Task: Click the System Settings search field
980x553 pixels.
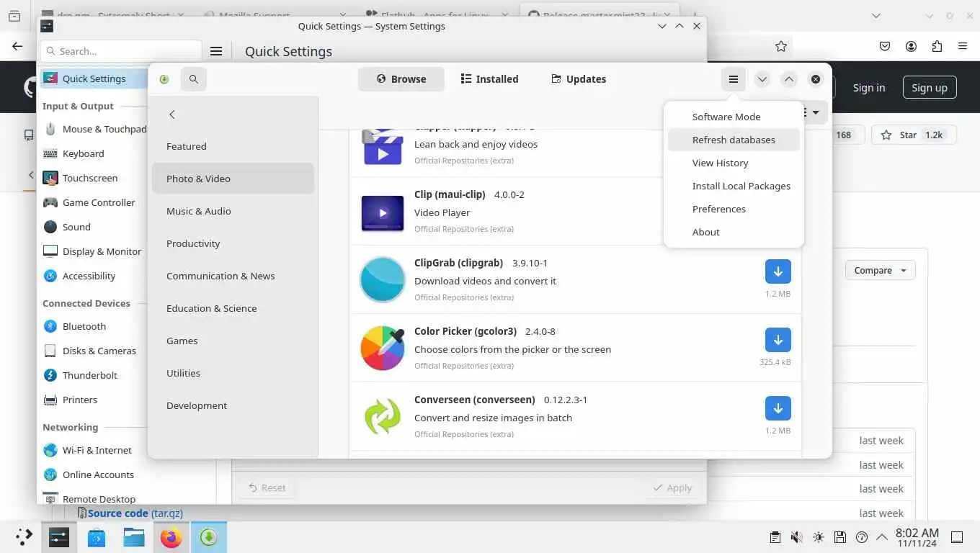Action: [121, 51]
